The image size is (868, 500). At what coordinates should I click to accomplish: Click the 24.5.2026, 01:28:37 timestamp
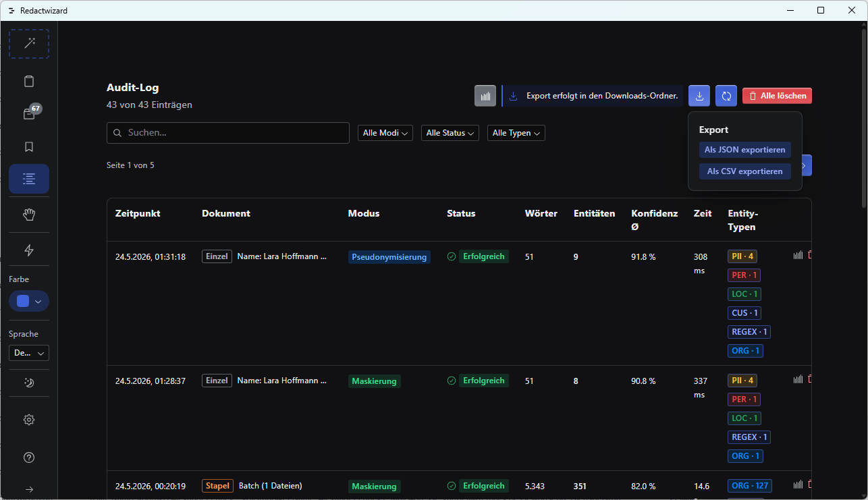click(x=151, y=381)
